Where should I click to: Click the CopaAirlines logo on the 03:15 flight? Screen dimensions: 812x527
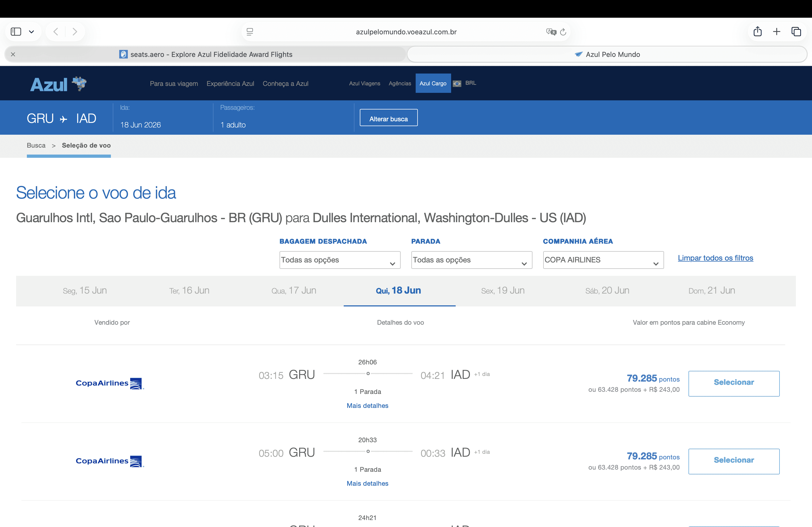110,383
